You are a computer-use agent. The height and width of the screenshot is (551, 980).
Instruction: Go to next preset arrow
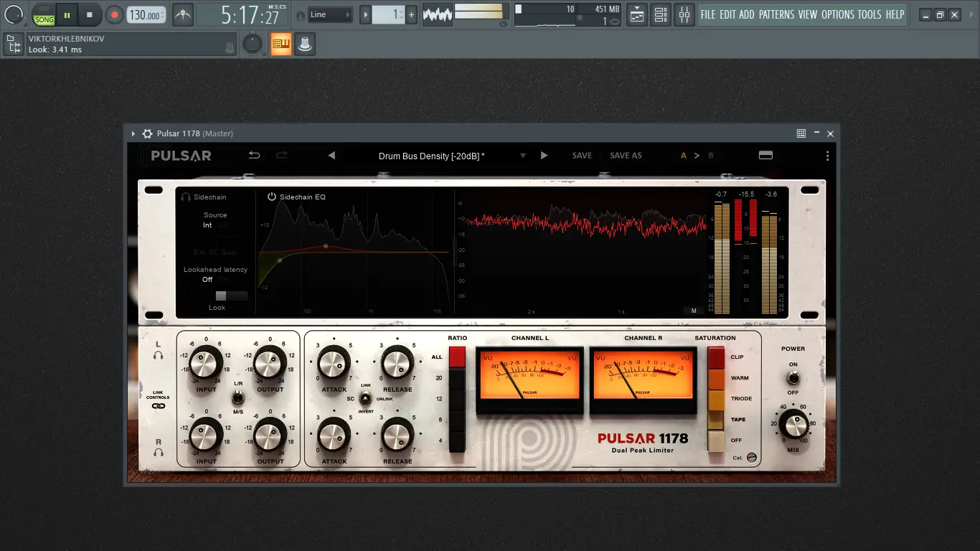tap(544, 155)
